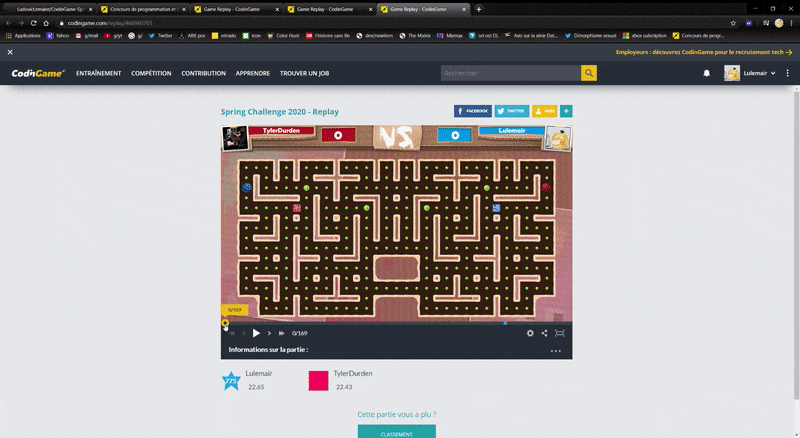Open notifications bell
This screenshot has height=438, width=800.
click(707, 74)
